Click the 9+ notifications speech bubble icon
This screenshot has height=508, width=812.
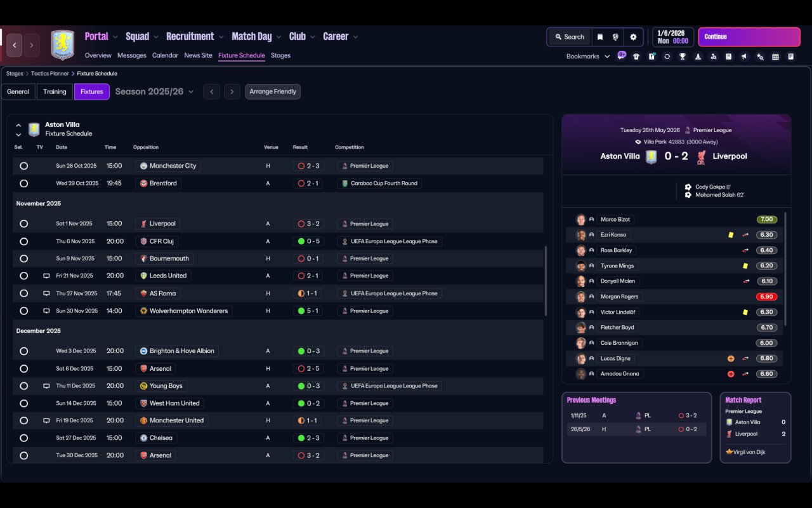click(x=622, y=55)
